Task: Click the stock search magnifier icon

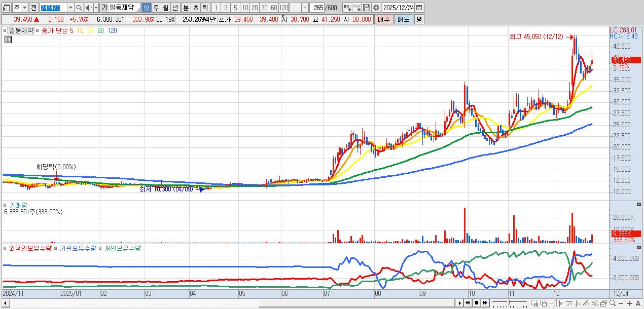Action: click(79, 8)
